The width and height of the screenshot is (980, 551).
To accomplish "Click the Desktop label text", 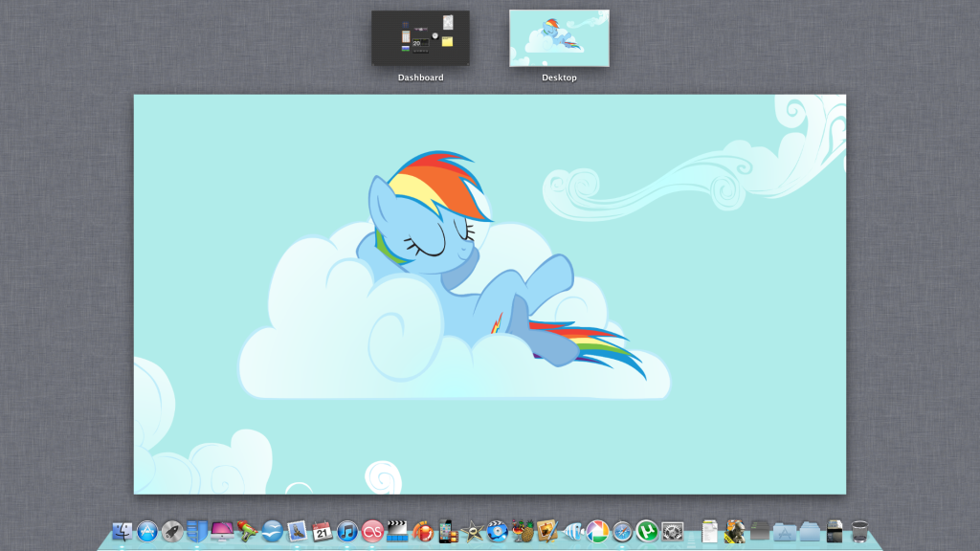I will point(559,77).
